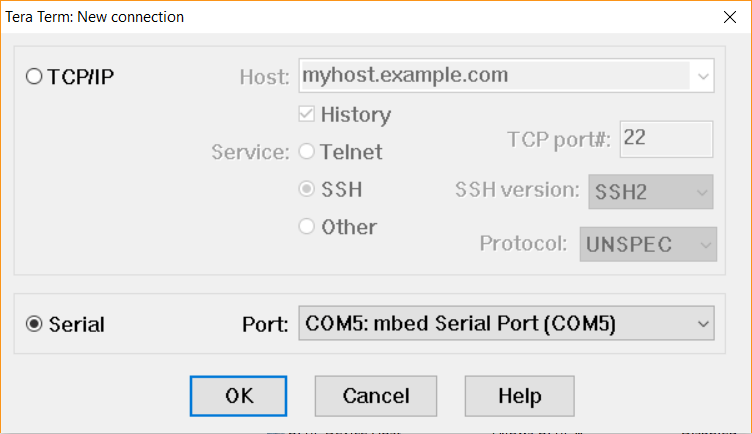The height and width of the screenshot is (434, 752).
Task: Choose the Other service option
Action: [307, 227]
